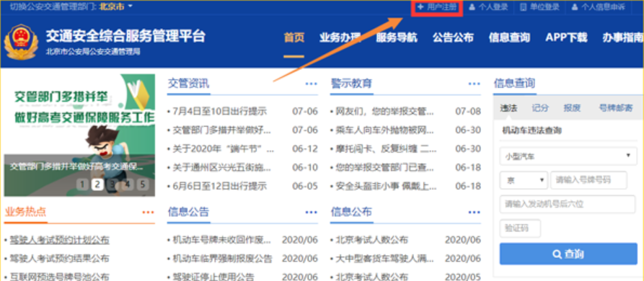644x281 pixels.
Task: Open the 服务导航 navigation menu
Action: coord(397,37)
